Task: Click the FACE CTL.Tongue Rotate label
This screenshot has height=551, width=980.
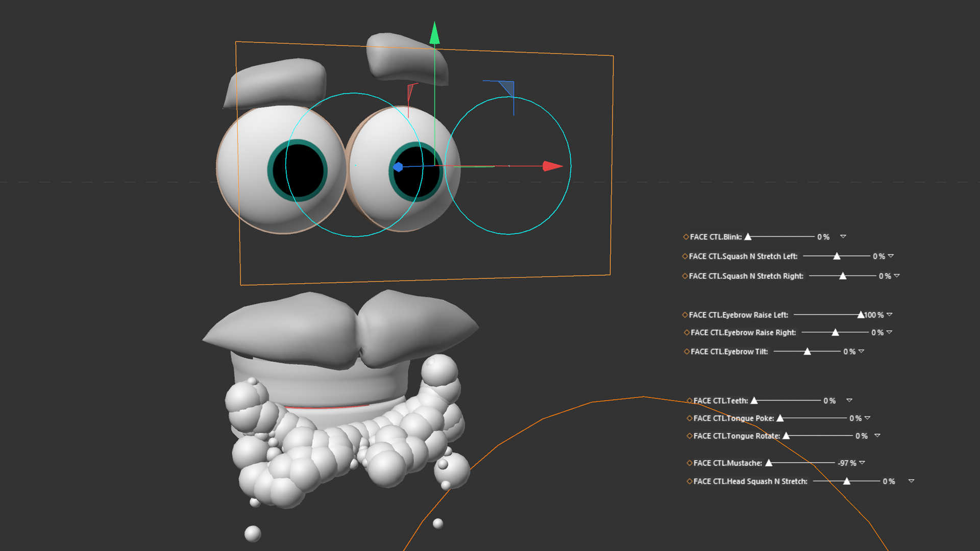Action: (737, 436)
